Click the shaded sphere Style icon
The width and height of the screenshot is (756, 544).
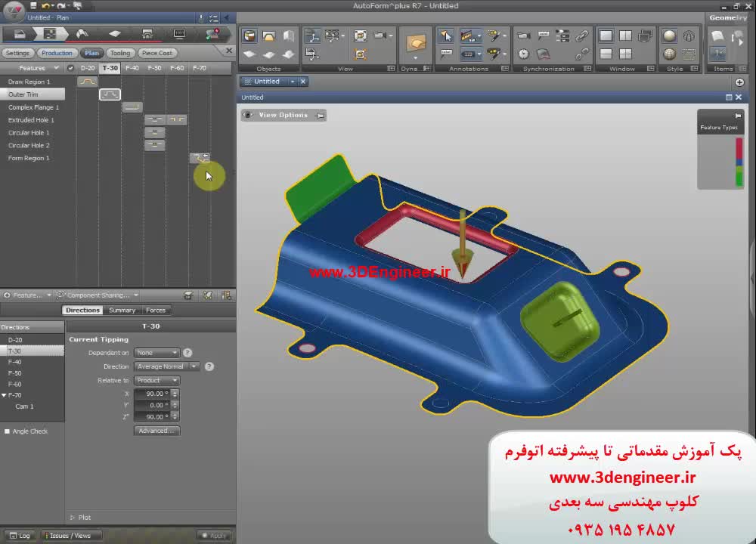coord(669,36)
